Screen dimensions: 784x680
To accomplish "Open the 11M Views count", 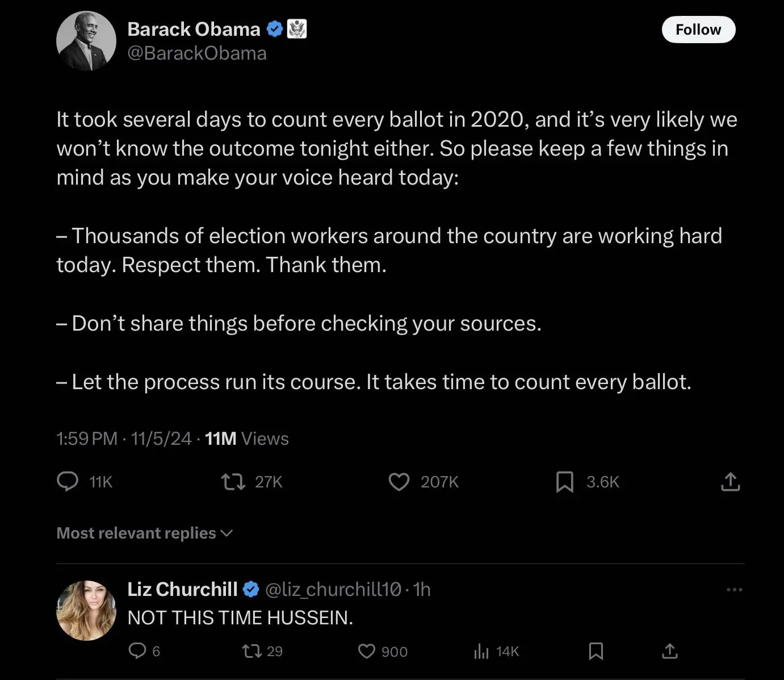I will (x=246, y=439).
